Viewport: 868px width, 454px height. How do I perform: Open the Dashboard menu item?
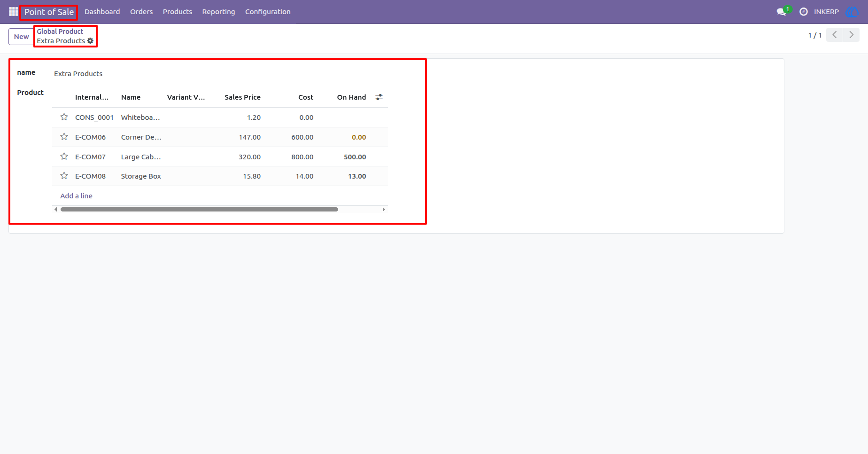pos(102,12)
